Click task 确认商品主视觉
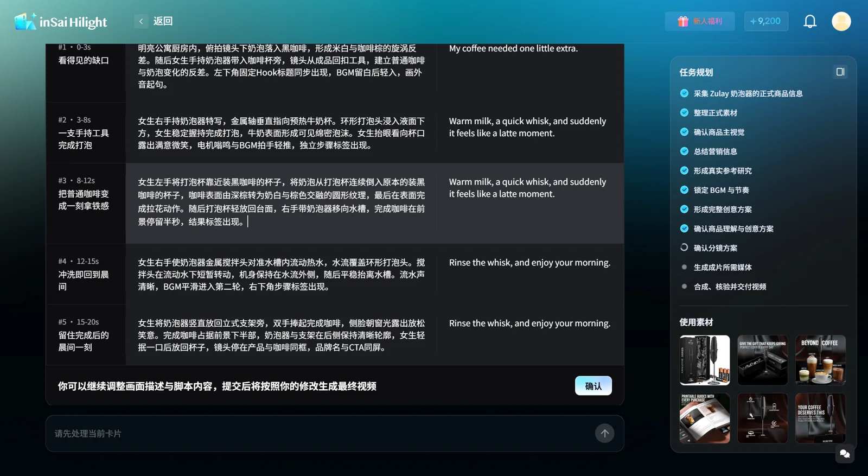Image resolution: width=868 pixels, height=476 pixels. (x=719, y=132)
